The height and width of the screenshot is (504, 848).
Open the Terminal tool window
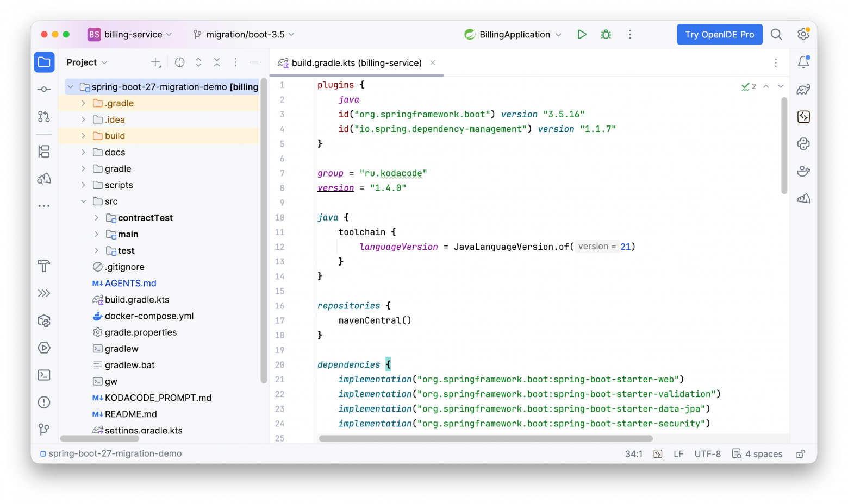44,375
